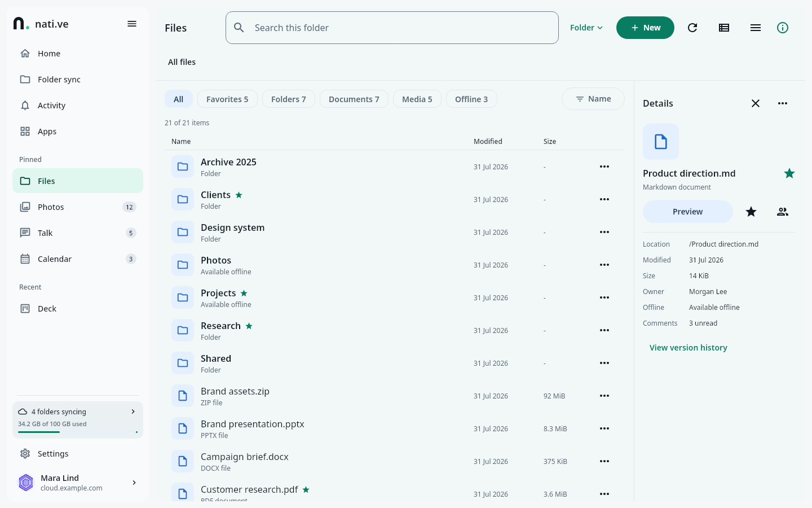
Task: Collapse the sidebar with the hamburger icon
Action: [132, 24]
